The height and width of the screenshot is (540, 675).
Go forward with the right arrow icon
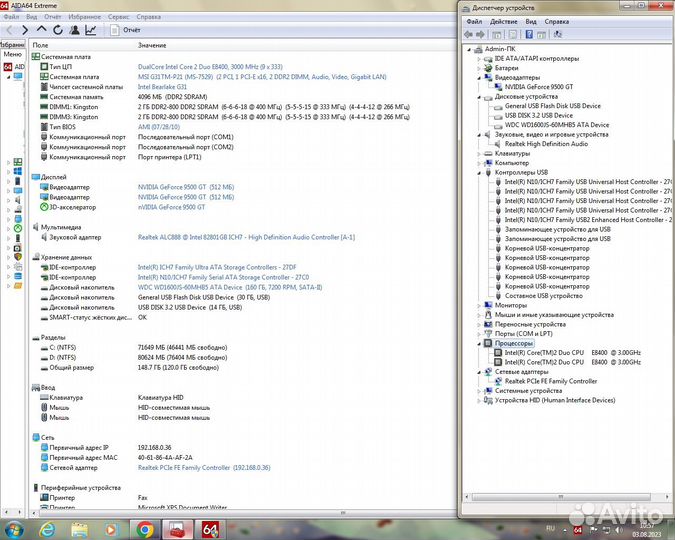[x=25, y=30]
